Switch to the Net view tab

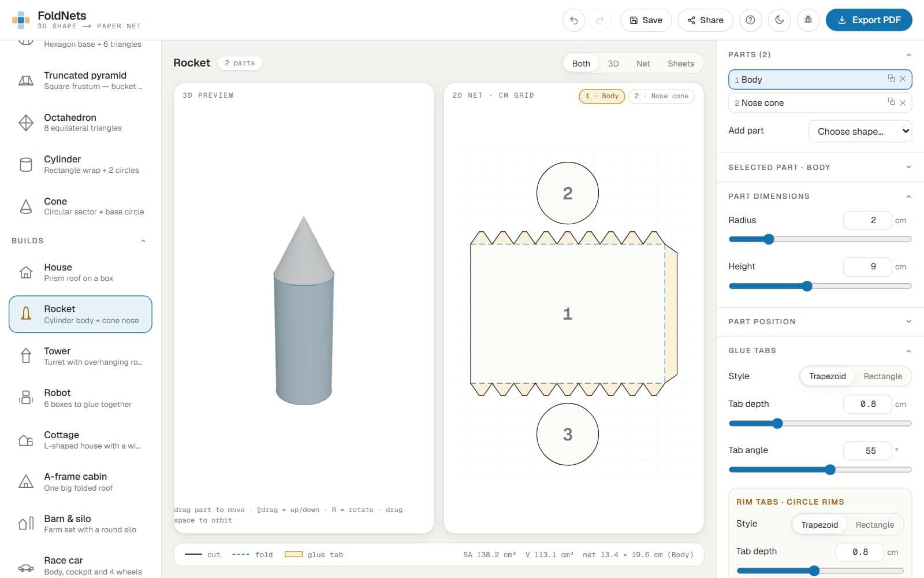(643, 64)
